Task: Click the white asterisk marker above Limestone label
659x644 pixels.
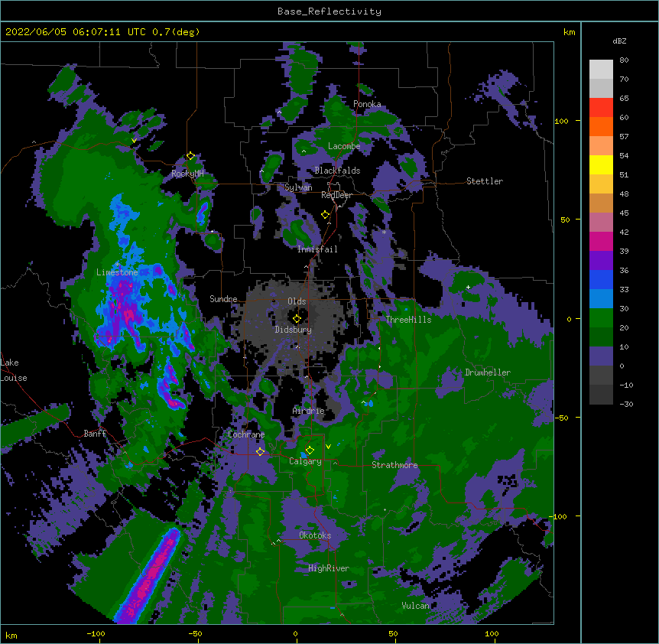Action: pos(117,265)
